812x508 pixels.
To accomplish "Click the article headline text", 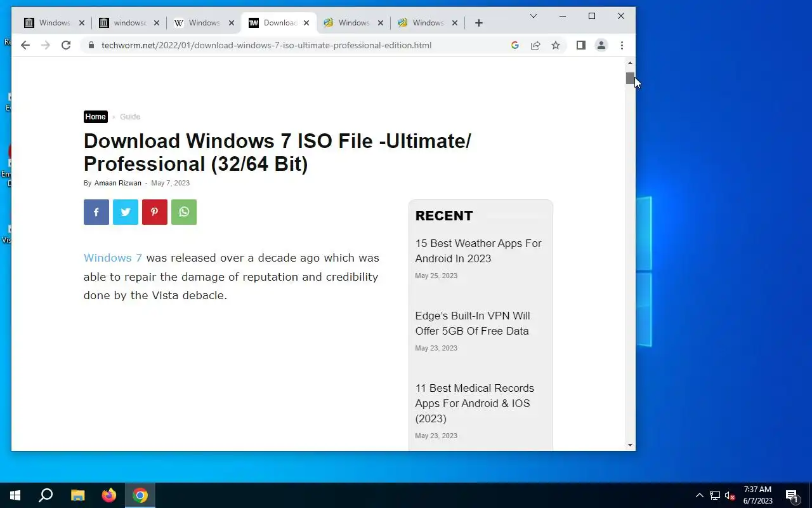I will [x=277, y=152].
